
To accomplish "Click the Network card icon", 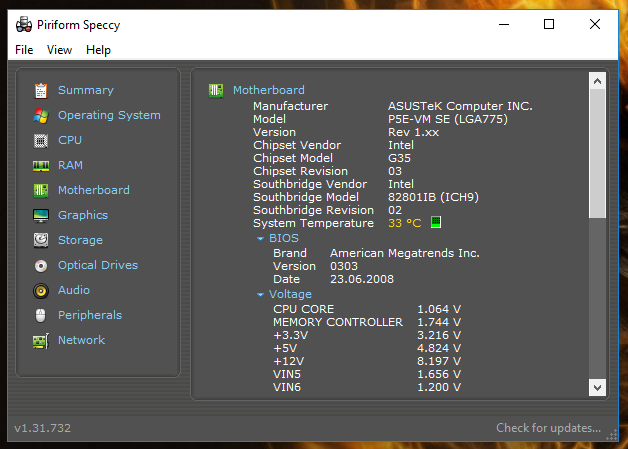I will click(x=41, y=341).
